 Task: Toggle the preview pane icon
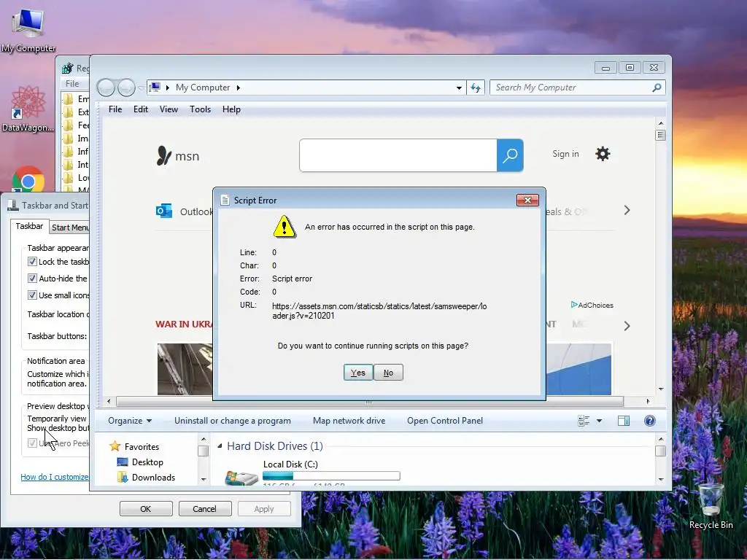click(624, 421)
